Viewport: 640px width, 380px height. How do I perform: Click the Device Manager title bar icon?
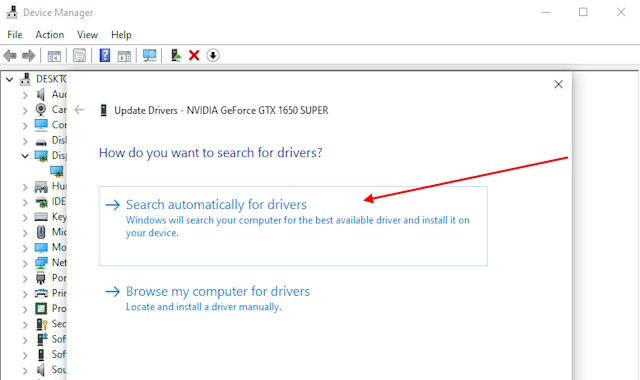pos(12,13)
